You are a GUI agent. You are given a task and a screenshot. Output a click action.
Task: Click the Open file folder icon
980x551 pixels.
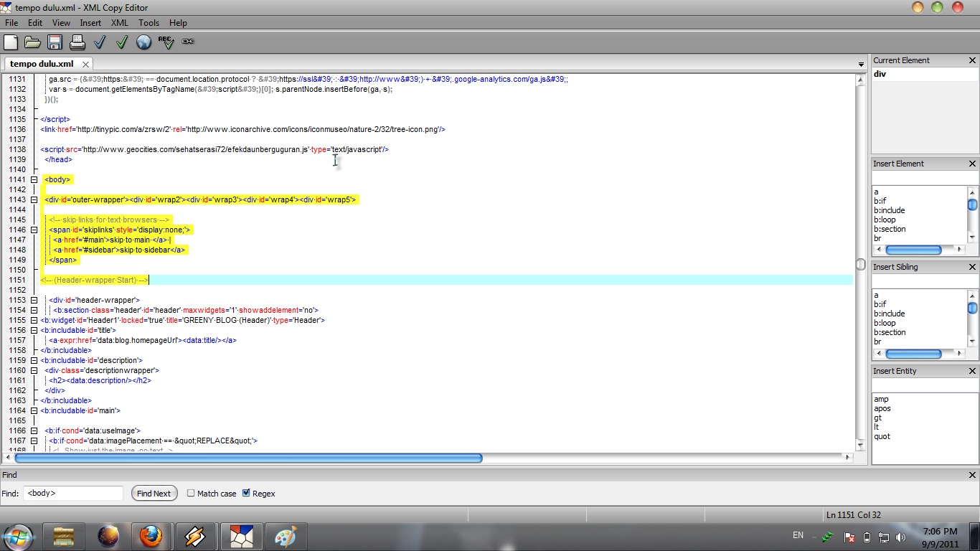(x=32, y=42)
